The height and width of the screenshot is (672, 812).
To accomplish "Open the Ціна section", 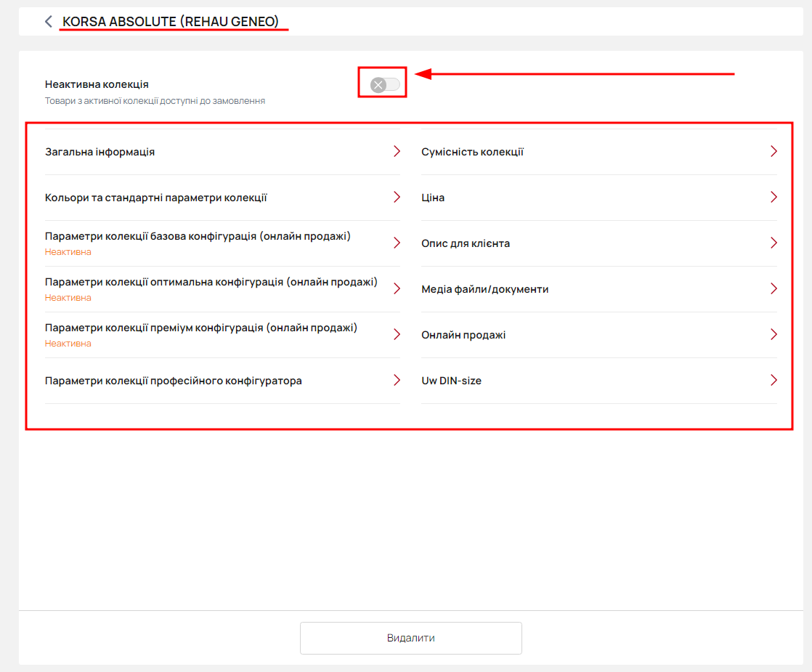I will 599,198.
